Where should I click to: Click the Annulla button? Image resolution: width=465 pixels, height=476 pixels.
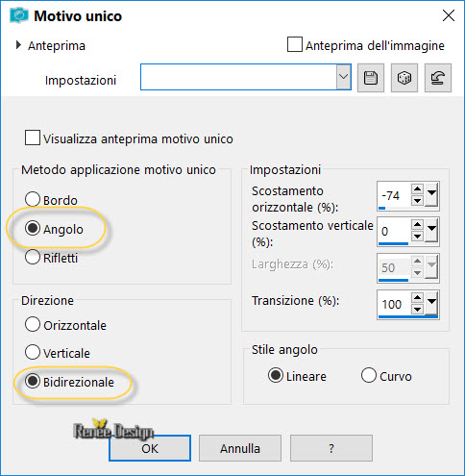click(240, 448)
